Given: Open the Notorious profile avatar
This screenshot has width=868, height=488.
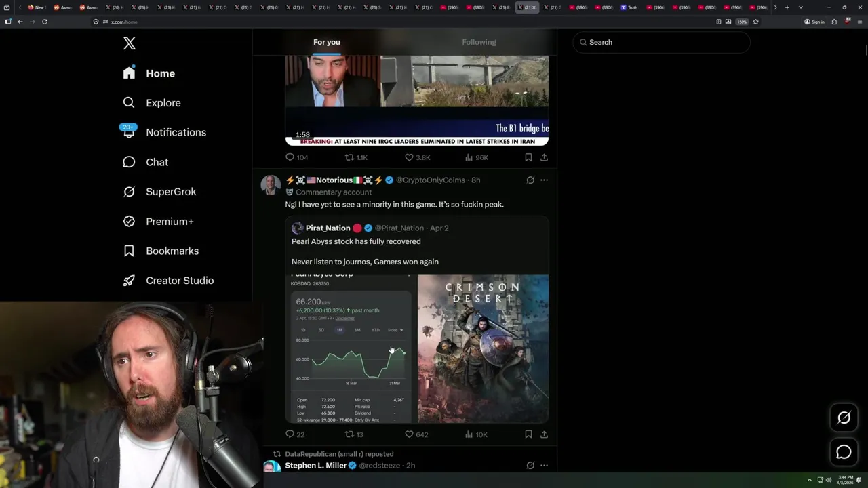Looking at the screenshot, I should click(271, 185).
